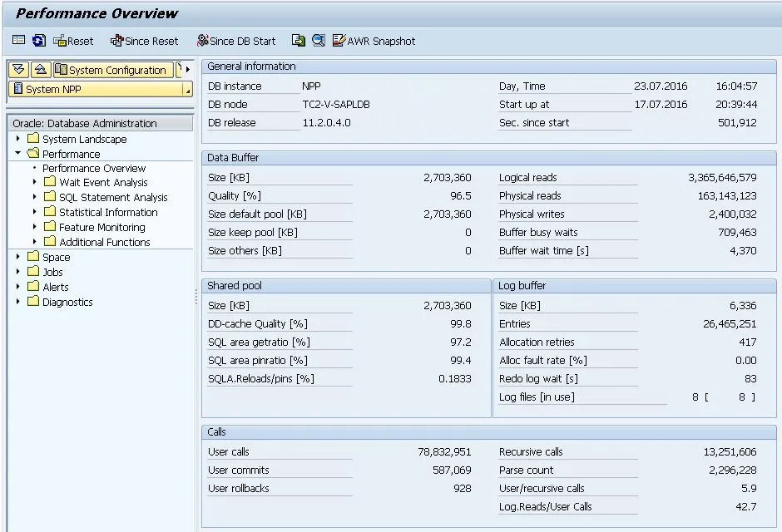Open the System NPP dropdown selector
The height and width of the screenshot is (532, 782).
pos(187,90)
